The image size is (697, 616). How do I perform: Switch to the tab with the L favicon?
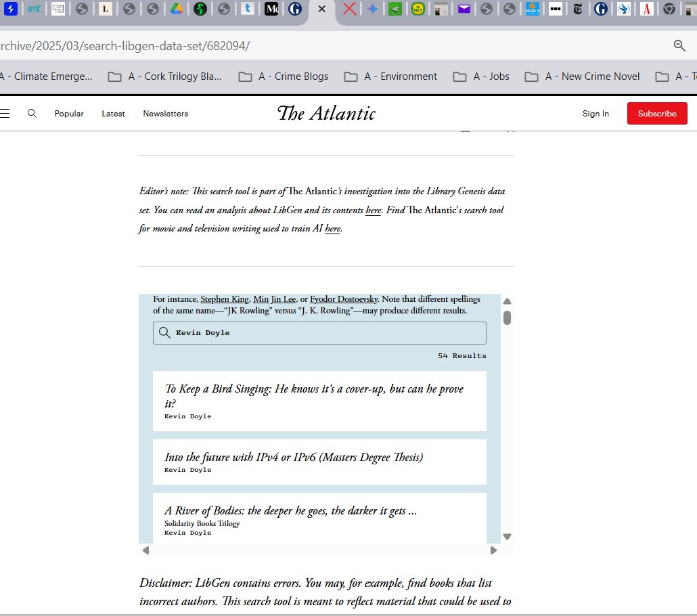[x=106, y=8]
